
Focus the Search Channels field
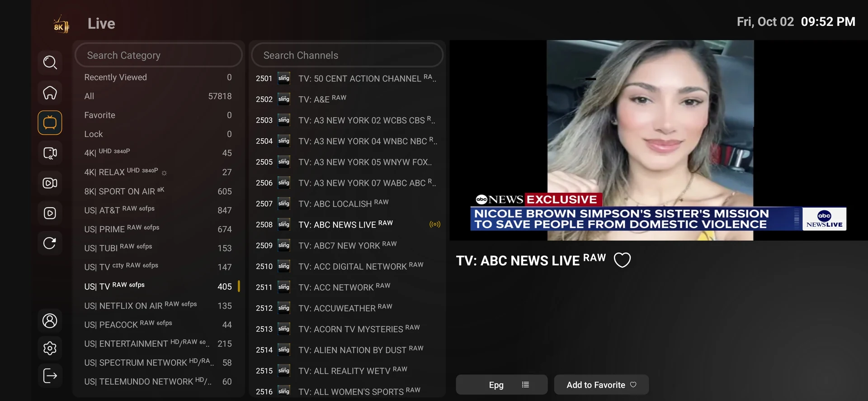pos(347,55)
